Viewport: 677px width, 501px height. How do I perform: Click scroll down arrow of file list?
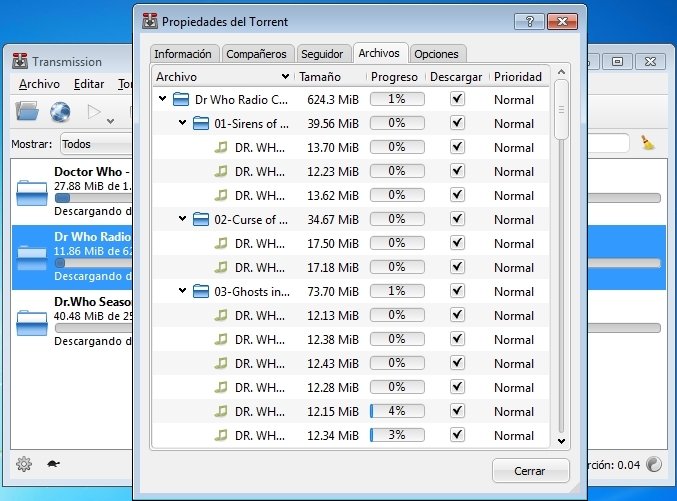click(x=561, y=441)
